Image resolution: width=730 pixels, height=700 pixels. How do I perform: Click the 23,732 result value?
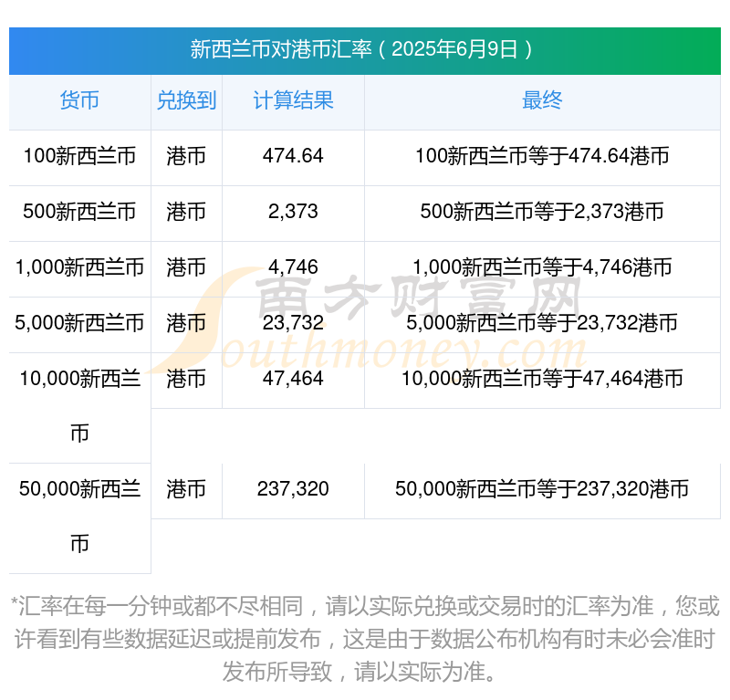pos(293,323)
